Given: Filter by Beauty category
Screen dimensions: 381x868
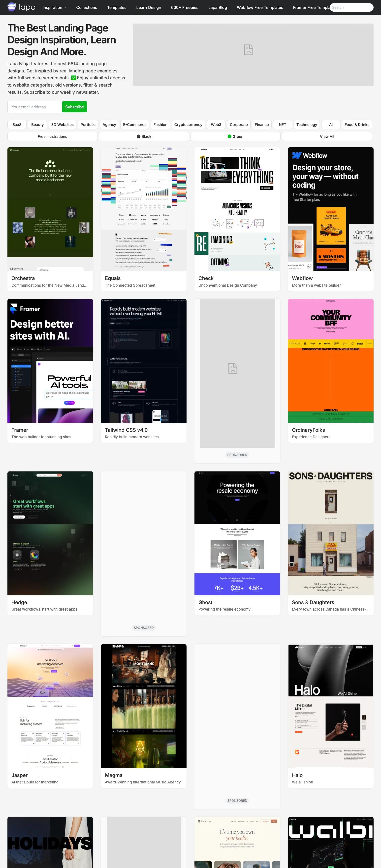Looking at the screenshot, I should coord(37,125).
